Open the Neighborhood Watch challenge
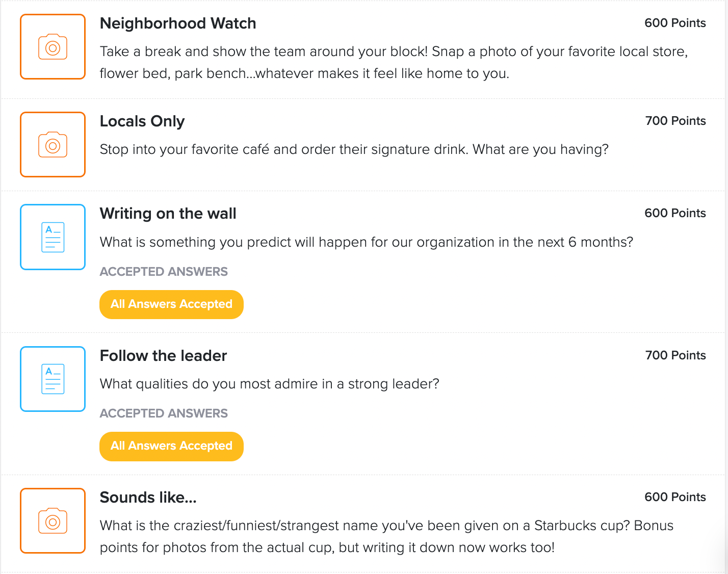Viewport: 728px width, 574px height. 178,23
